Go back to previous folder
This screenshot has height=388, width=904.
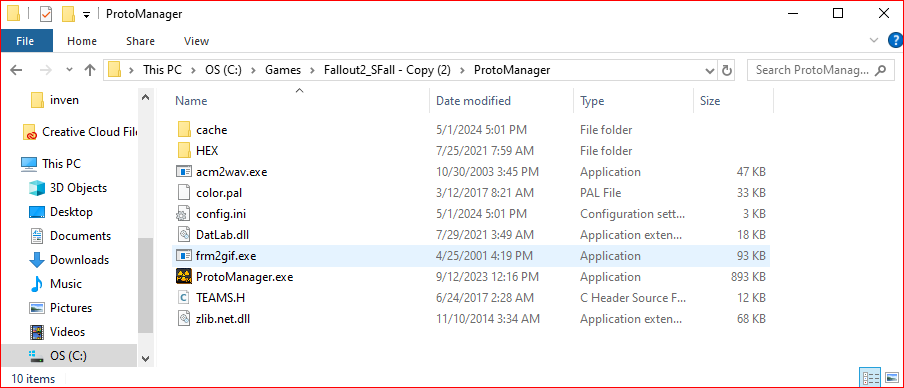coord(16,70)
